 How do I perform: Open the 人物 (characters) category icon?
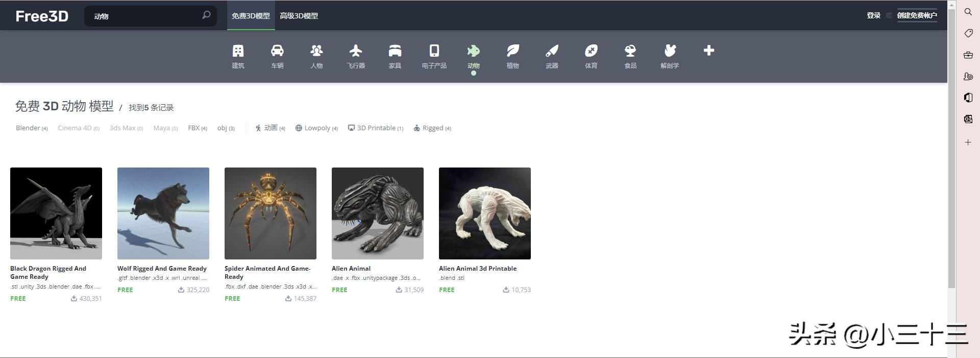316,51
